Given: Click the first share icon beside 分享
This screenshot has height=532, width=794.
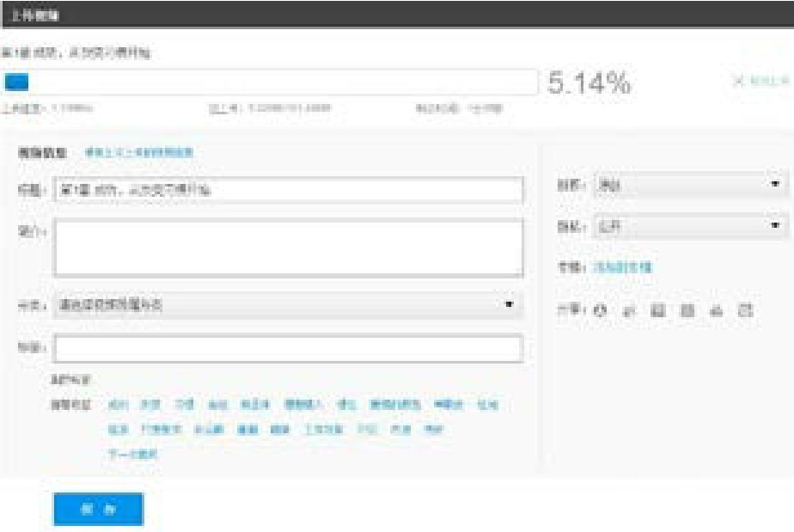Looking at the screenshot, I should (x=601, y=310).
